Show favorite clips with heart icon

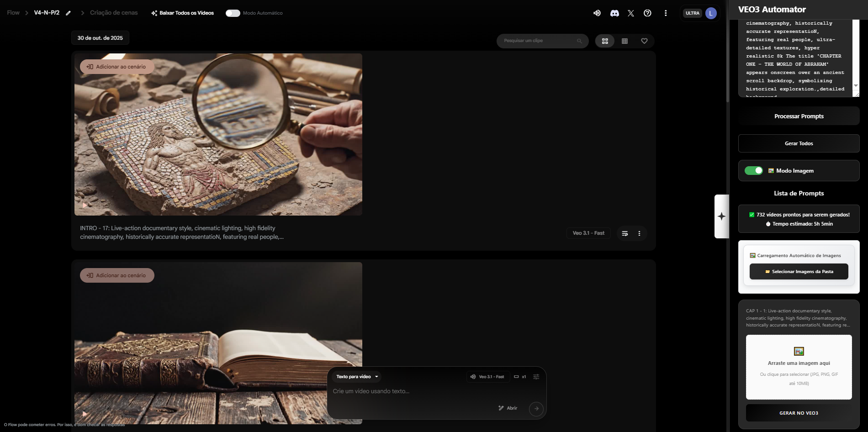tap(644, 41)
